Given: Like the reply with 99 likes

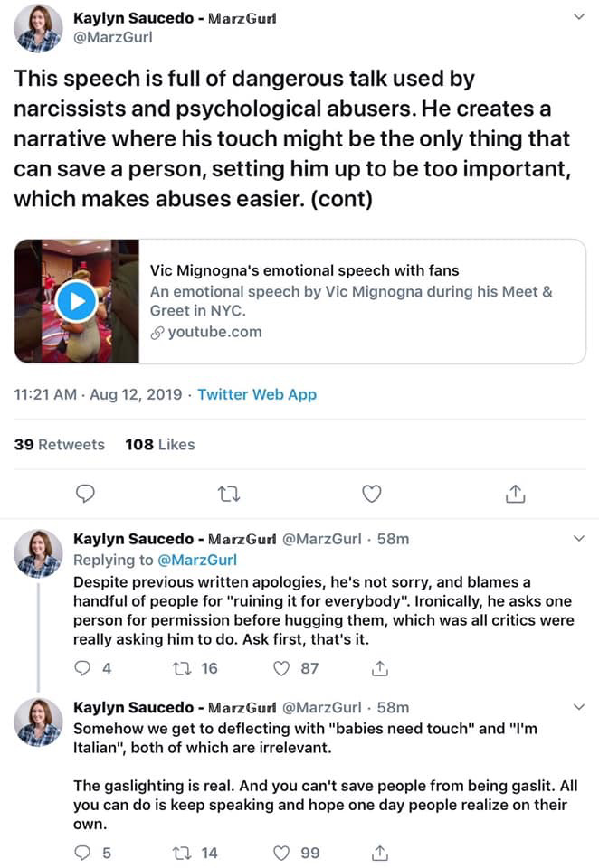Looking at the screenshot, I should tap(281, 853).
